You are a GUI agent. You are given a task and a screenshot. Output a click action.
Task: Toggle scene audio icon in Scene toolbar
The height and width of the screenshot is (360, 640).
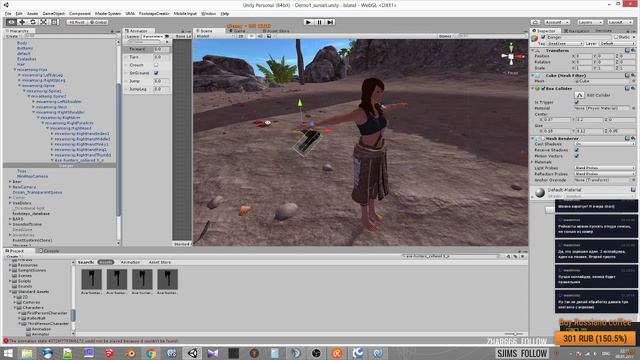260,36
